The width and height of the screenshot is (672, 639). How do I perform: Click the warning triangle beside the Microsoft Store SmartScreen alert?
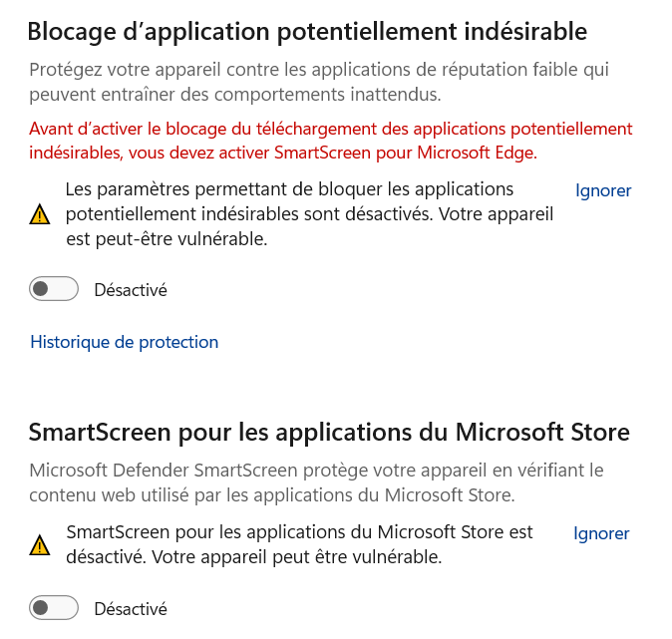coord(39,545)
